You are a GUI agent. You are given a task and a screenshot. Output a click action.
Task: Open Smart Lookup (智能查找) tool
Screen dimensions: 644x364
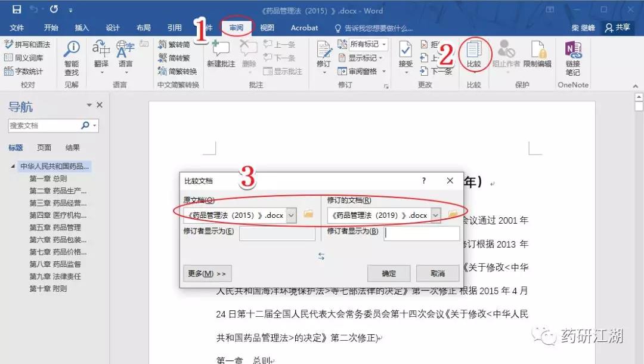72,58
